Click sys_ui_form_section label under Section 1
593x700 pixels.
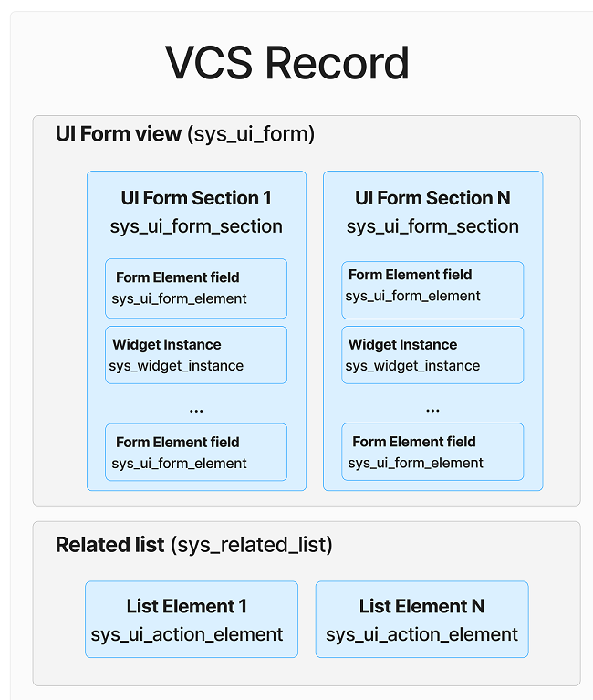(x=196, y=226)
